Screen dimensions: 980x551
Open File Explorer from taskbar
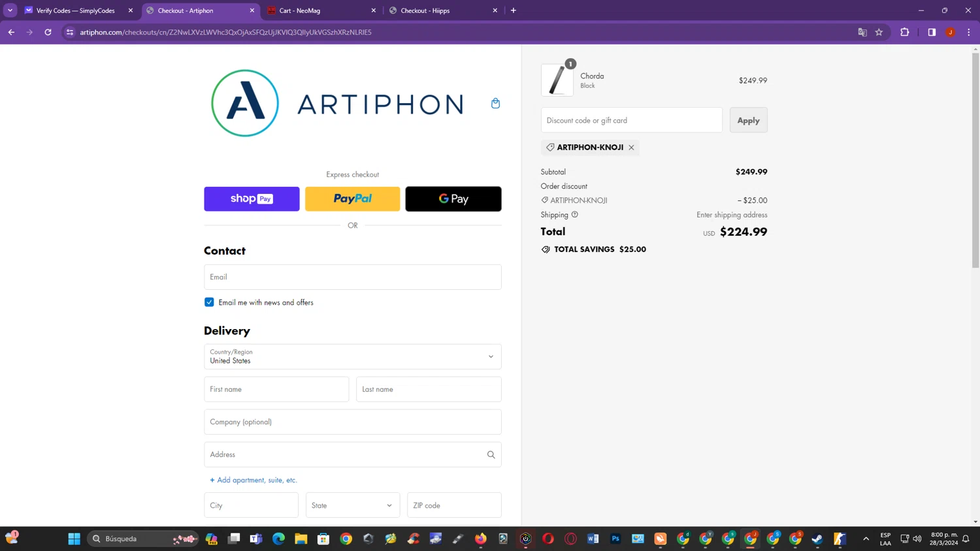tap(301, 539)
